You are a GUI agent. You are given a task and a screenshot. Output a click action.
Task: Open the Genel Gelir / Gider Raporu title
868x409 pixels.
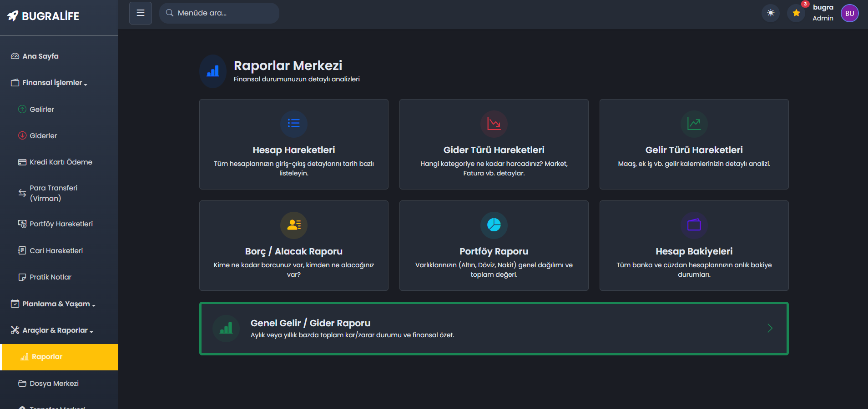pyautogui.click(x=310, y=323)
